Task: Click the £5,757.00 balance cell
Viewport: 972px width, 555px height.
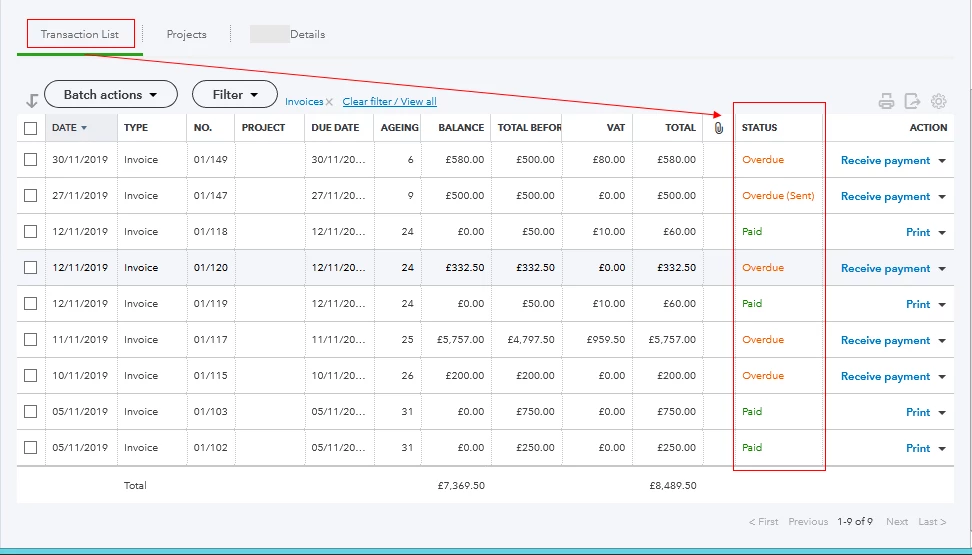Action: [461, 340]
